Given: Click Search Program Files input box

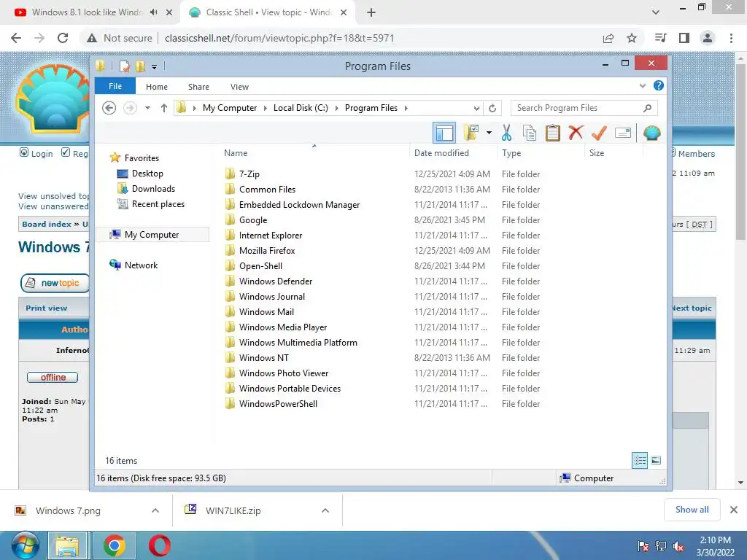Looking at the screenshot, I should coord(584,108).
